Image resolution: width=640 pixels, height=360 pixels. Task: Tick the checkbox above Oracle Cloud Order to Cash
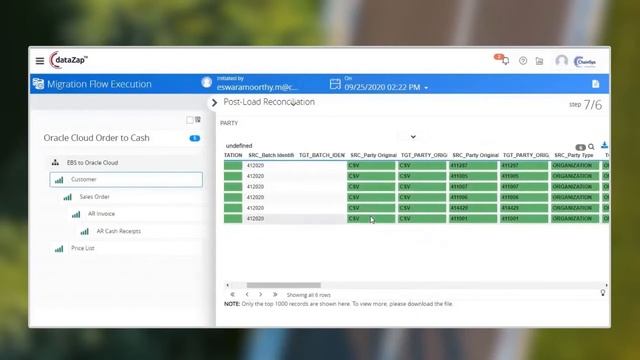coord(190,120)
